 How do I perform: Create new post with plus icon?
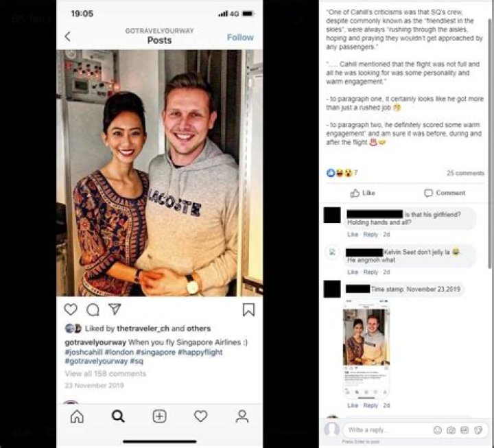point(159,416)
